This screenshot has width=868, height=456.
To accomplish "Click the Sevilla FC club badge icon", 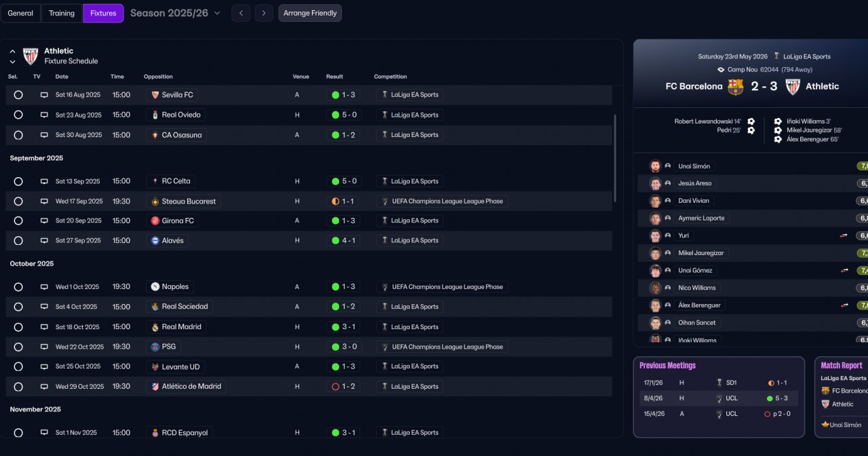I will pos(155,95).
